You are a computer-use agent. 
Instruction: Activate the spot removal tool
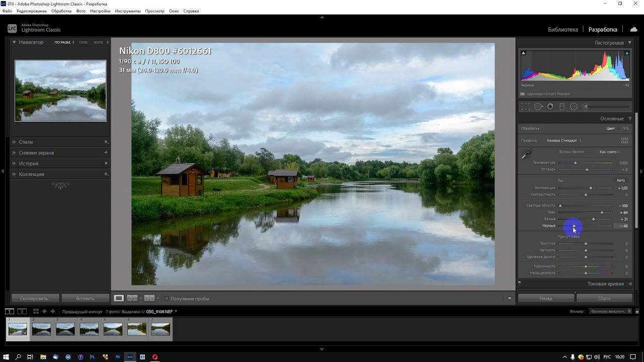point(538,107)
